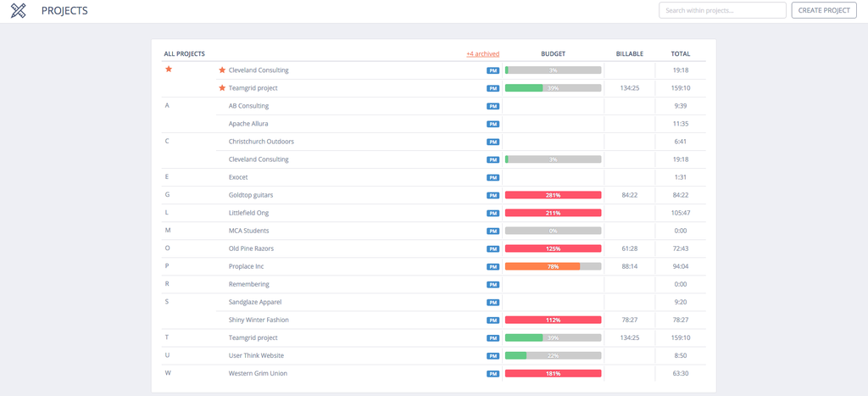Click billable value 88:14 for Proplace Inc
The width and height of the screenshot is (868, 396).
click(x=630, y=266)
